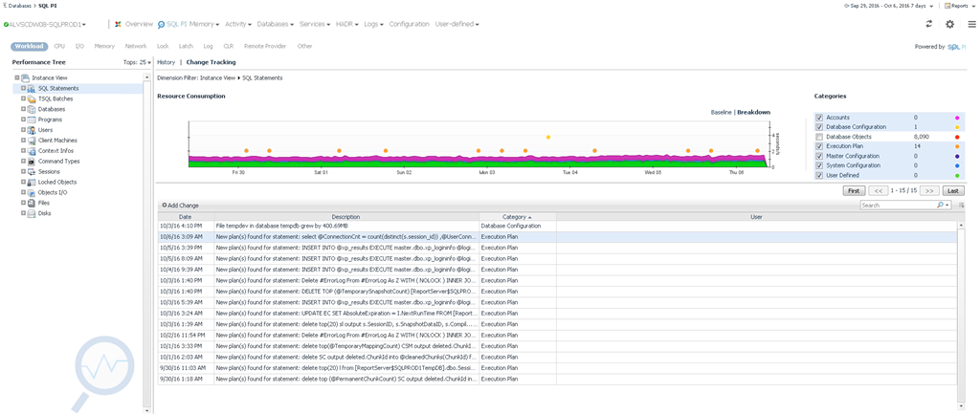Expand the Client Machines tree node
The height and width of the screenshot is (414, 980).
pos(23,141)
